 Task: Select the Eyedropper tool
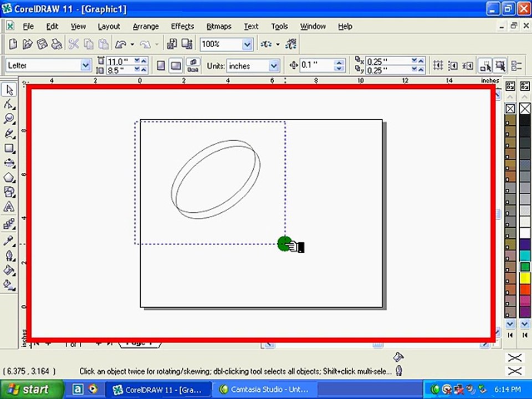click(x=9, y=241)
